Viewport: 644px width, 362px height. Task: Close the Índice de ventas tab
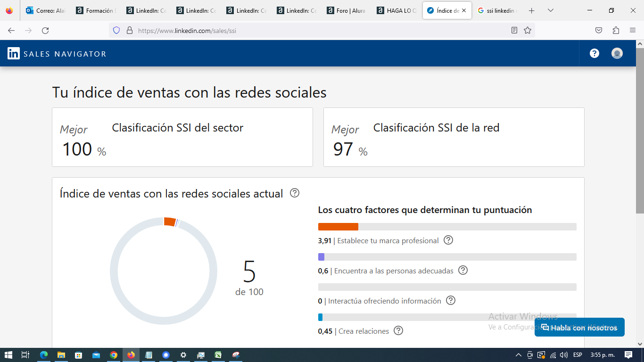pyautogui.click(x=464, y=10)
